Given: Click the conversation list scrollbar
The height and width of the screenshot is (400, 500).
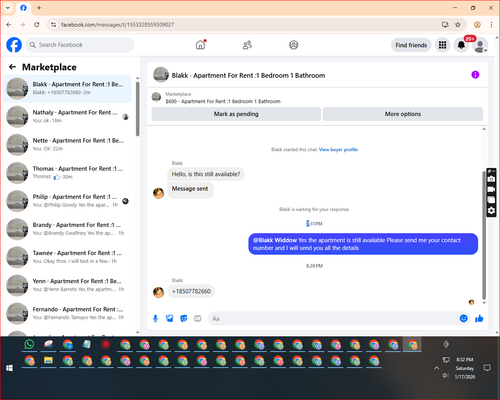Looking at the screenshot, I should [138, 108].
